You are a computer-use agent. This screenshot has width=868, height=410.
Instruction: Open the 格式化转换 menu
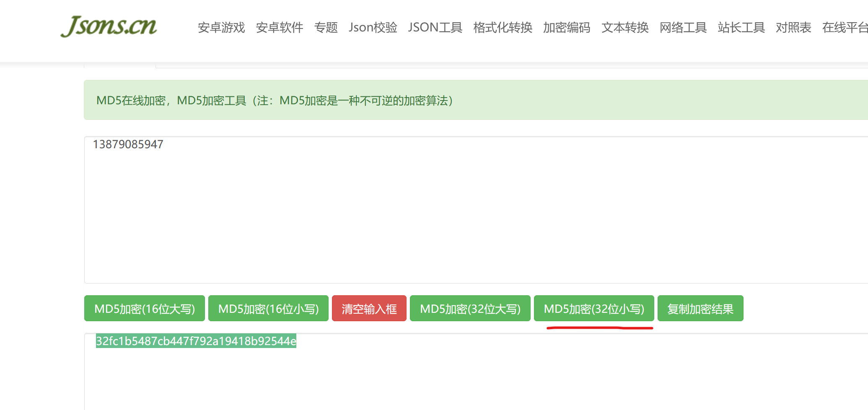(503, 28)
